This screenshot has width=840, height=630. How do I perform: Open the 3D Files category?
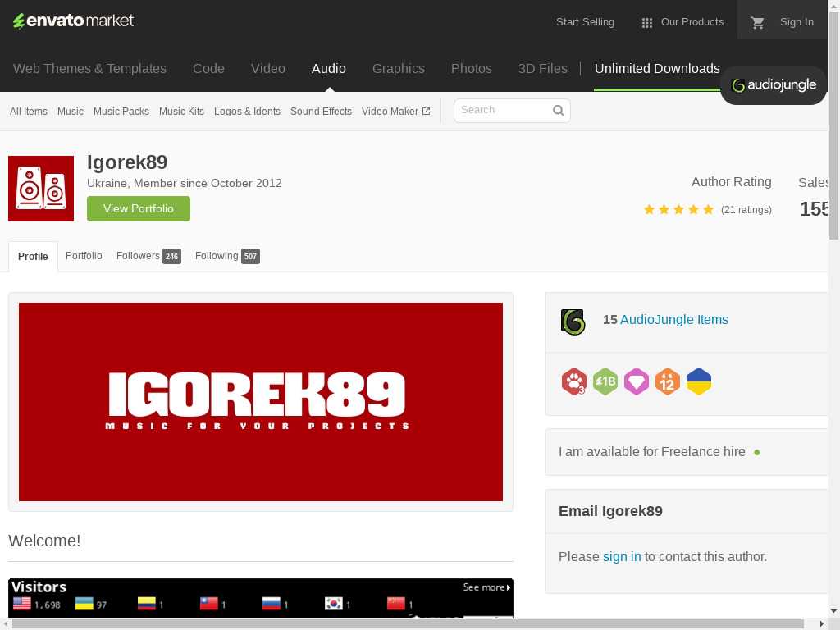coord(543,69)
